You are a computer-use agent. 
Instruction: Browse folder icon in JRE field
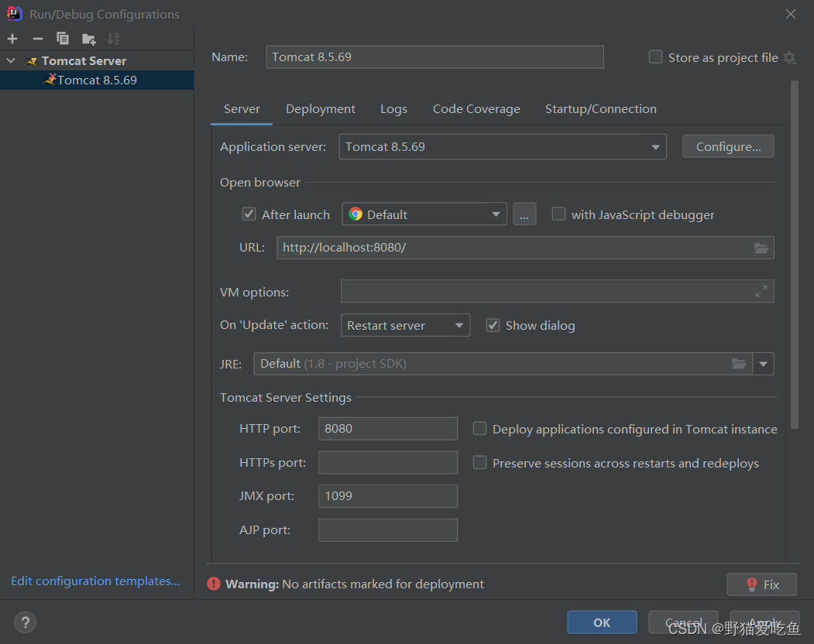739,364
